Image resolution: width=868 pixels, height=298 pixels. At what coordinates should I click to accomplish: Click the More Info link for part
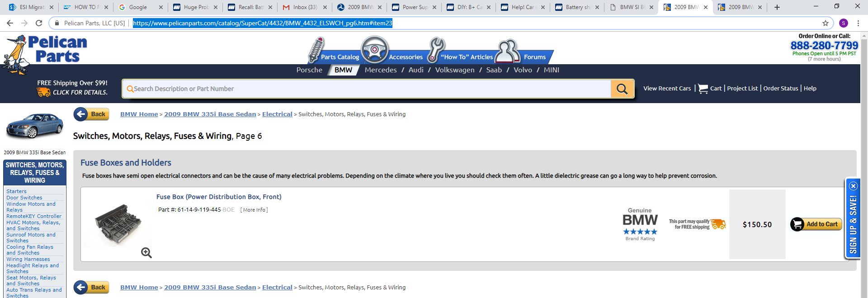coord(254,210)
